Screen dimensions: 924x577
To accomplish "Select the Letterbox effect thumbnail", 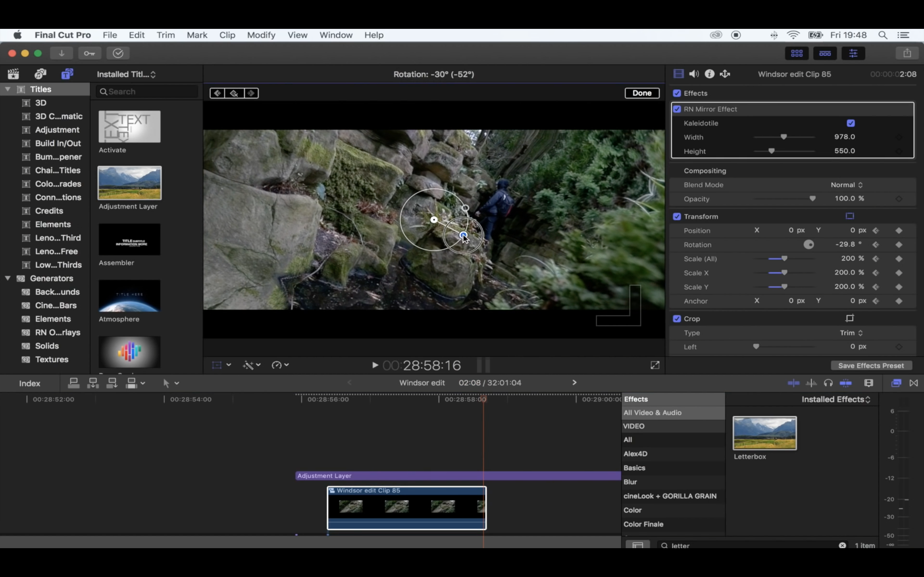I will [764, 433].
